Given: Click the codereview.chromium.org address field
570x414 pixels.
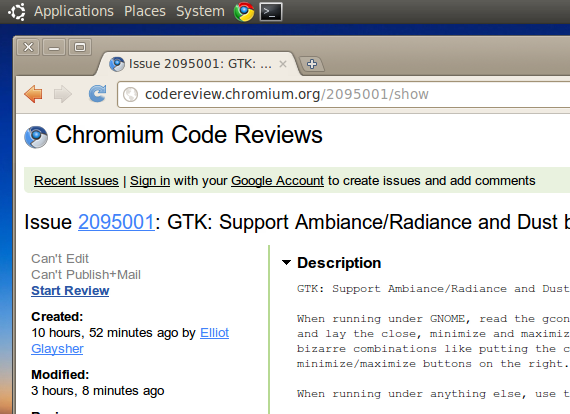Looking at the screenshot, I should (344, 95).
